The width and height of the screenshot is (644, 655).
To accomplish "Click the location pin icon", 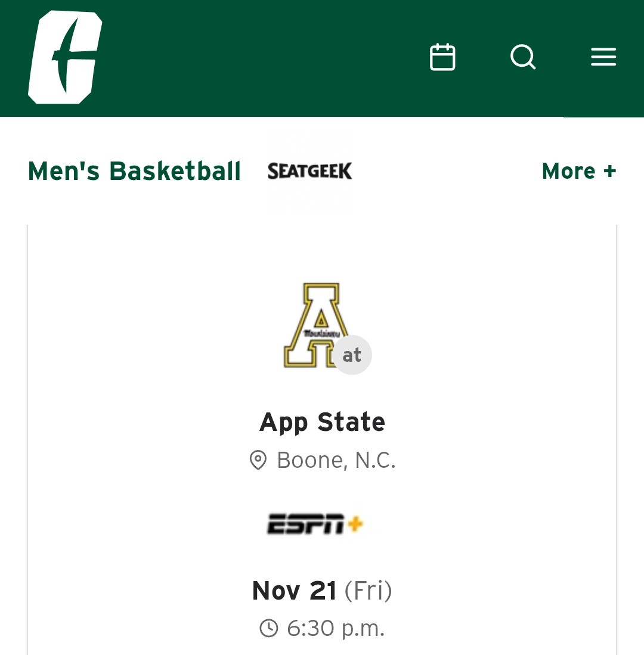I will click(258, 460).
